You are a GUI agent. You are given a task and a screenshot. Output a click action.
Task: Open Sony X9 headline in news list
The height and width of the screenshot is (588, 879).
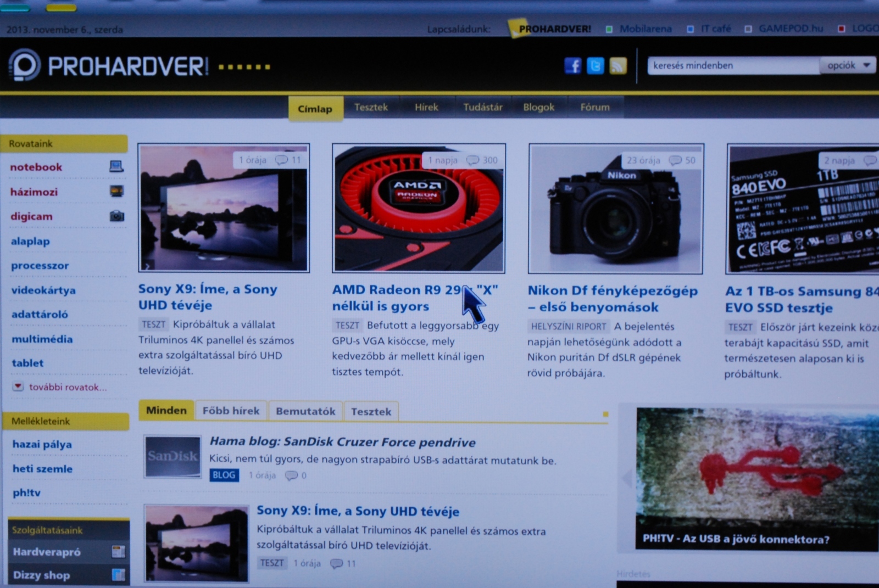coord(358,511)
